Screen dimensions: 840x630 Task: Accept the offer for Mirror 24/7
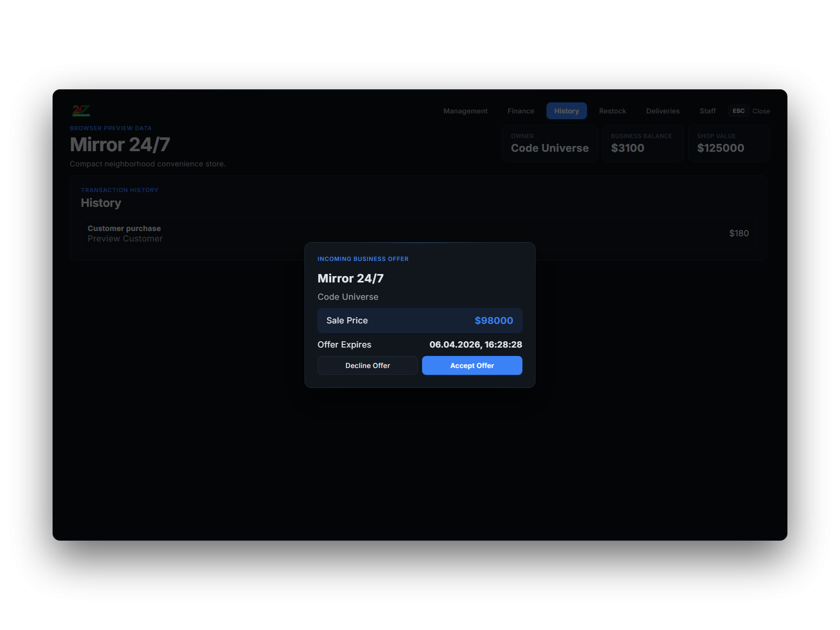pos(472,365)
